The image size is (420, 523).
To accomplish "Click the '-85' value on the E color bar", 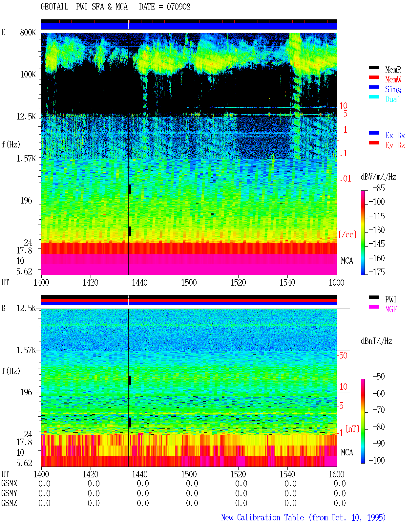I will pos(379,188).
